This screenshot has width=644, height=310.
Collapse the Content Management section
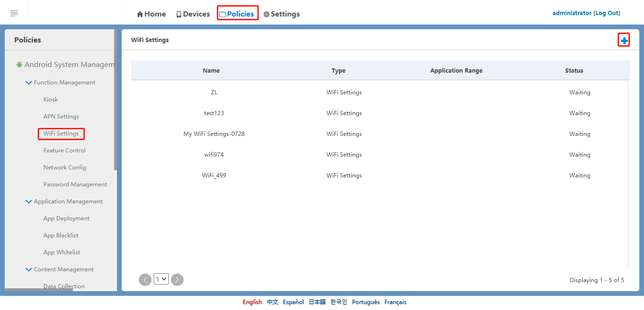coord(29,269)
